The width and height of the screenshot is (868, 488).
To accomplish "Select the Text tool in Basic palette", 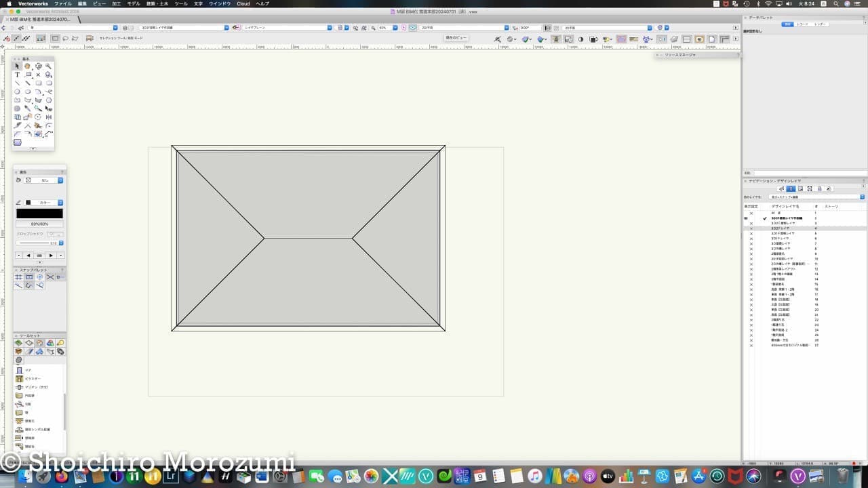I will click(x=17, y=75).
